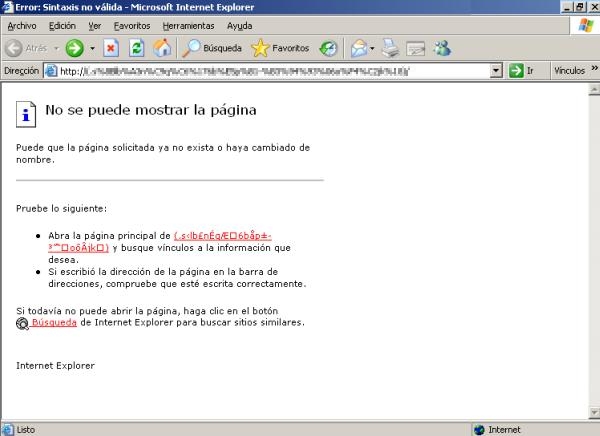The height and width of the screenshot is (436, 600).
Task: Minimize the Internet Explorer window
Action: tap(567, 7)
